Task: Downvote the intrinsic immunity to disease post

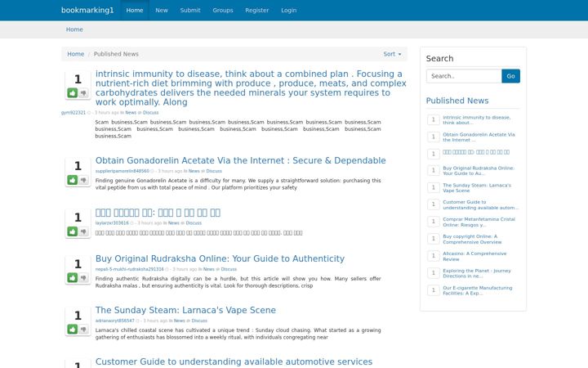Action: 83,92
